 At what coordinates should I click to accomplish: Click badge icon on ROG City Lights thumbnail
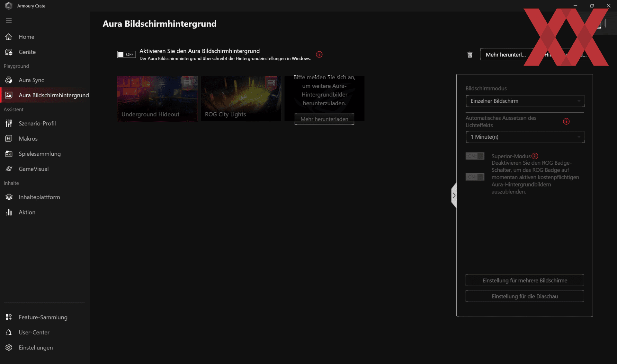(x=271, y=83)
